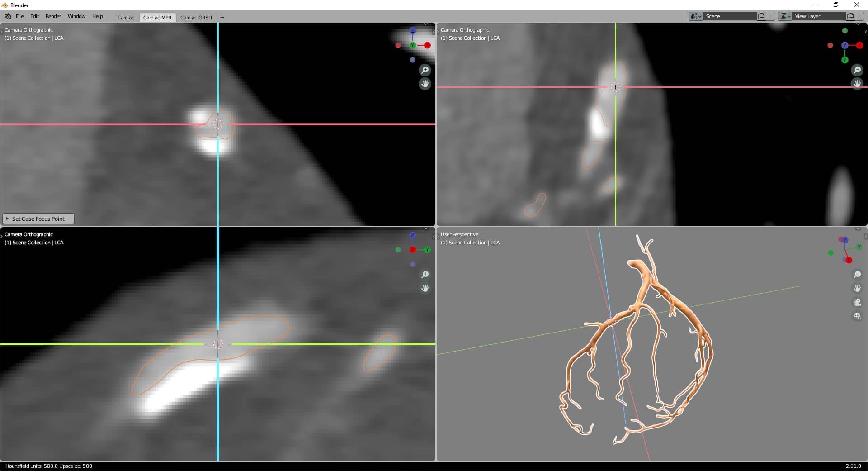This screenshot has width=868, height=471.
Task: Click Set Case Focus Point button
Action: pyautogui.click(x=38, y=219)
